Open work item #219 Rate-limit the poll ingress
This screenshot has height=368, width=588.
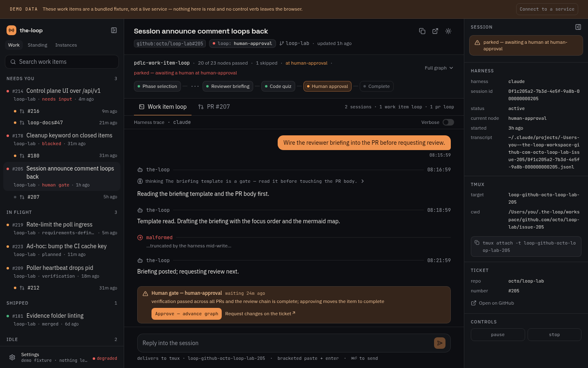(x=62, y=228)
